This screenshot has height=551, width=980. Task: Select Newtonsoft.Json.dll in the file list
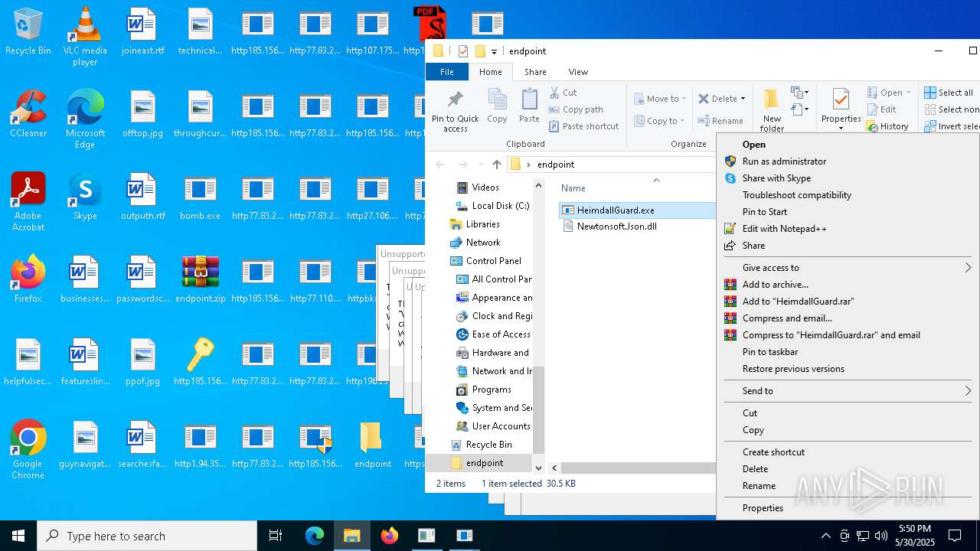pyautogui.click(x=617, y=227)
